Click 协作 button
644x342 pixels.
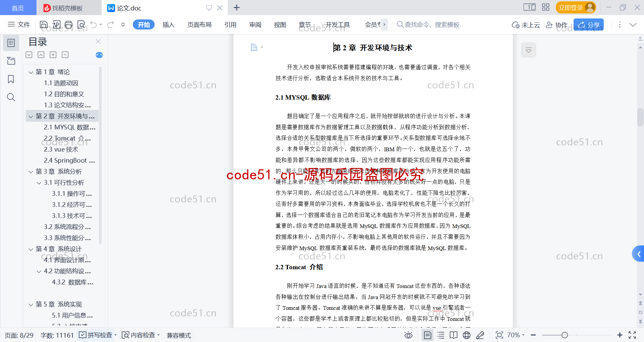(557, 24)
